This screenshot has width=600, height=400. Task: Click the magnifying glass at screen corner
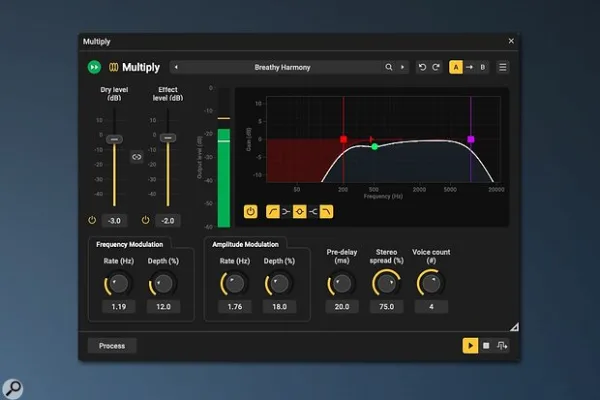[x=12, y=389]
